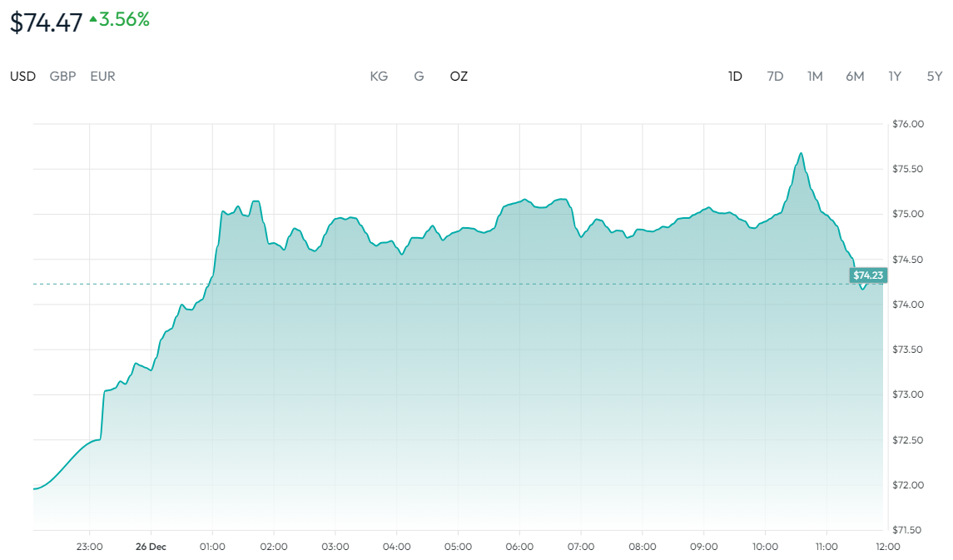Select OZ weight unit
The width and height of the screenshot is (953, 560).
(x=459, y=77)
